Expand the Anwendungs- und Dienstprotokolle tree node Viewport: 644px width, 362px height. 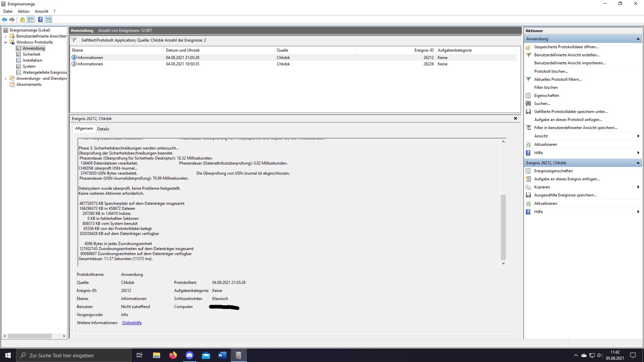(5, 78)
